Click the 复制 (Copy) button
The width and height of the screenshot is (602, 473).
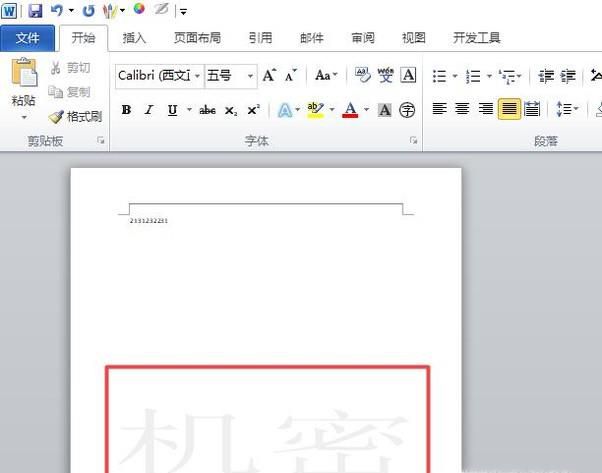(x=69, y=92)
